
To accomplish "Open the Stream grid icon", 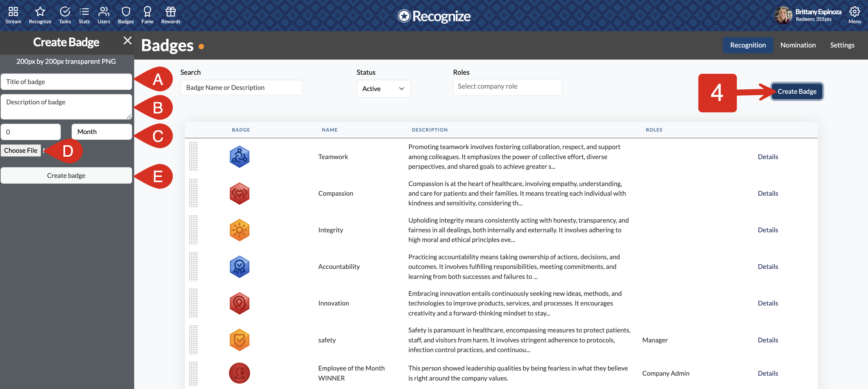I will 13,12.
